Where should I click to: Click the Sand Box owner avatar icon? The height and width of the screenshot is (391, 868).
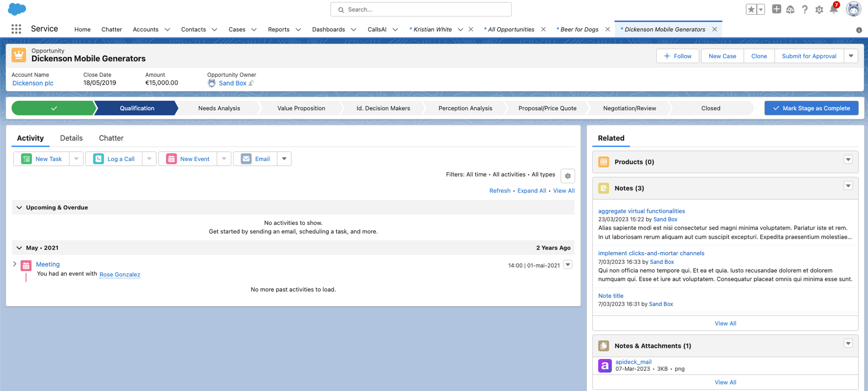[212, 83]
